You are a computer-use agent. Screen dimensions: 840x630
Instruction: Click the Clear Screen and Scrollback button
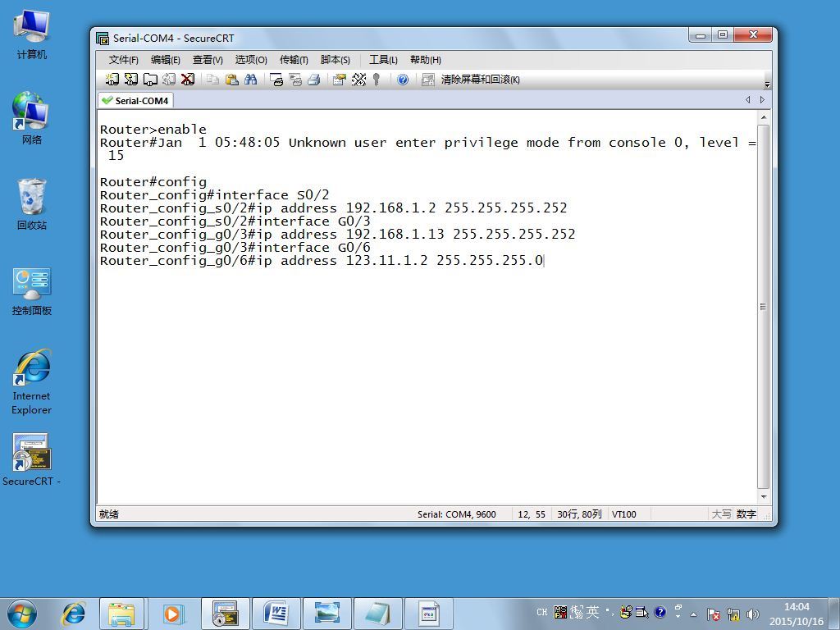pyautogui.click(x=471, y=80)
